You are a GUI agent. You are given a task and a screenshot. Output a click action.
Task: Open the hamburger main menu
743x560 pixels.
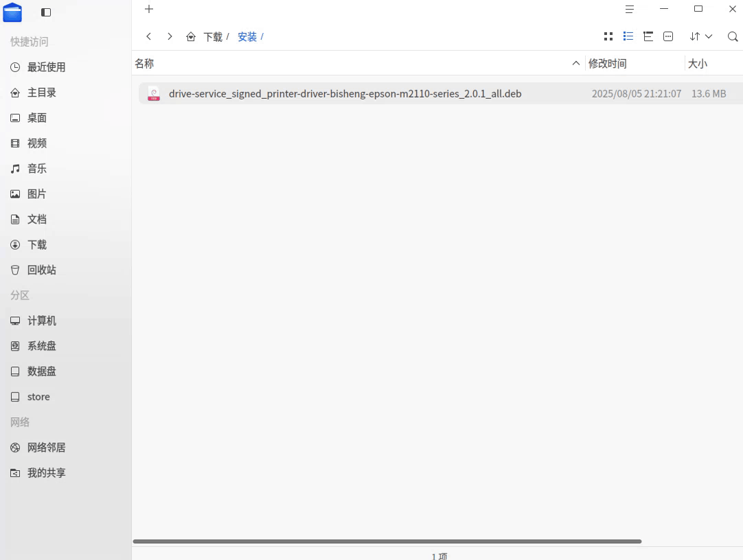click(629, 9)
